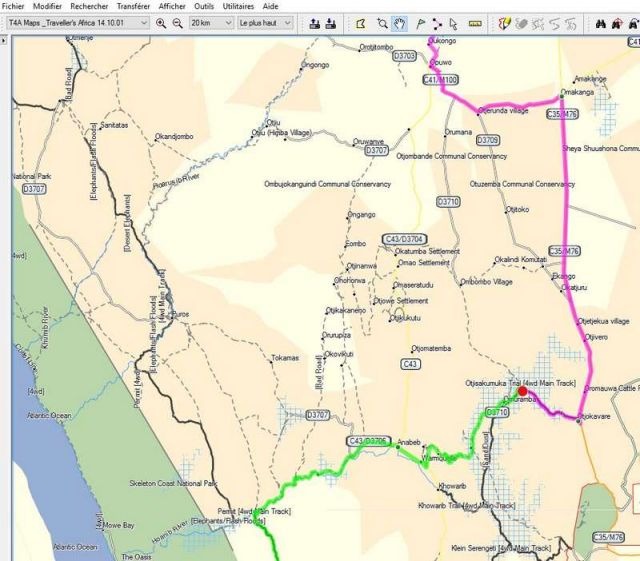This screenshot has width=640, height=561.
Task: Click the zoom in magnifier icon
Action: (161, 23)
